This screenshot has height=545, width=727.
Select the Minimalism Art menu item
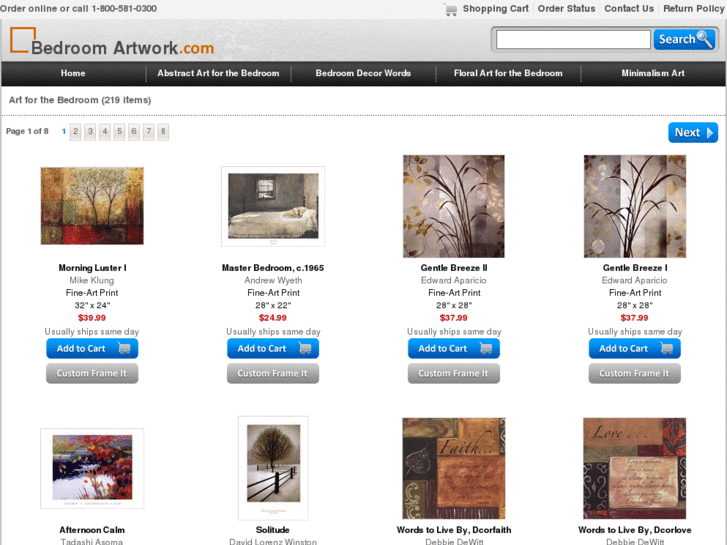point(653,73)
